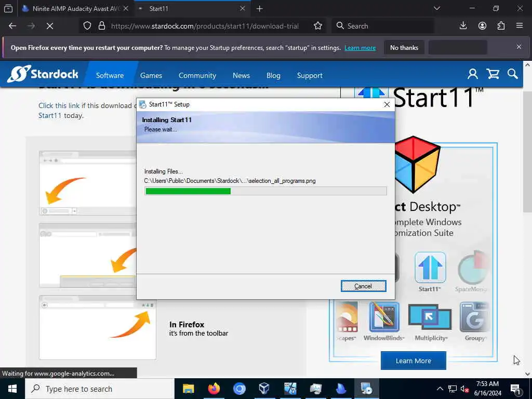Open the Firefox account icon
The image size is (532, 399).
tap(482, 26)
